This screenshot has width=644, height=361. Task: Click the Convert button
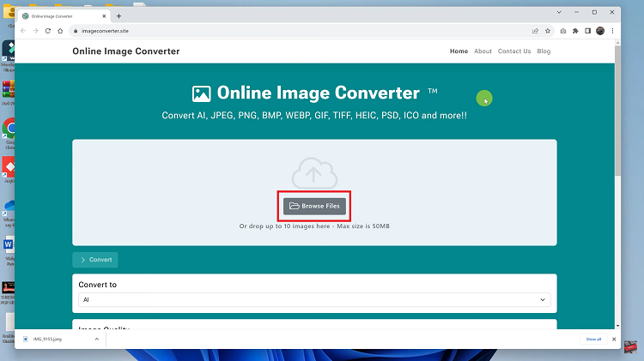[95, 260]
